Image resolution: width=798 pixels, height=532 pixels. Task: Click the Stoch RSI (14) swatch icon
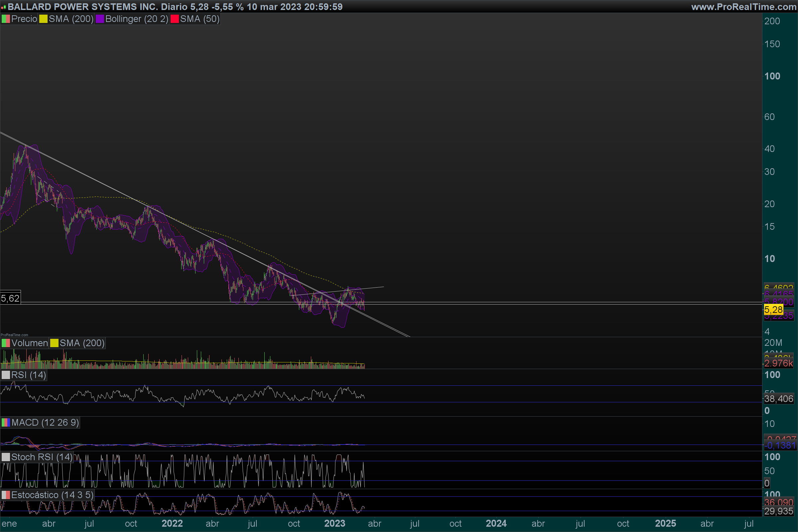click(x=6, y=457)
